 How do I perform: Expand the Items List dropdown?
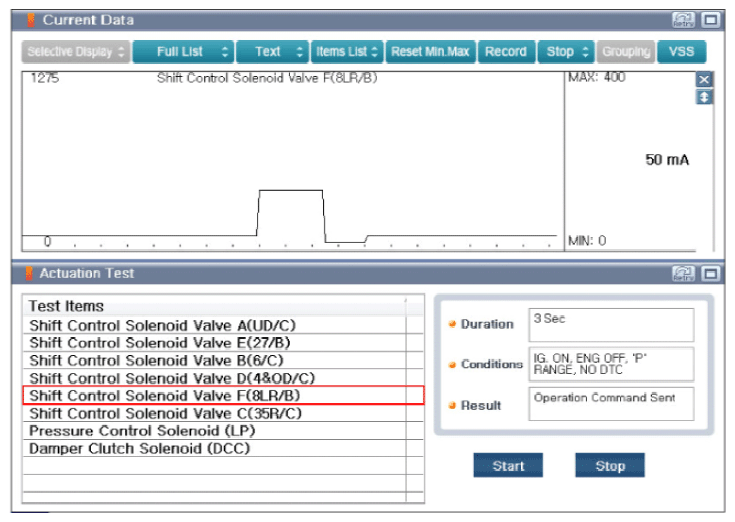pyautogui.click(x=347, y=52)
